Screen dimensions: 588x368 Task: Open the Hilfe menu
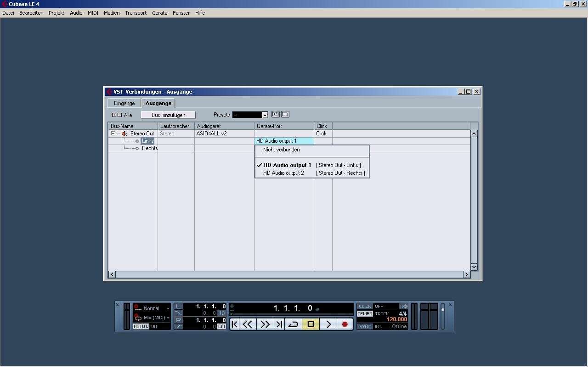coord(200,13)
